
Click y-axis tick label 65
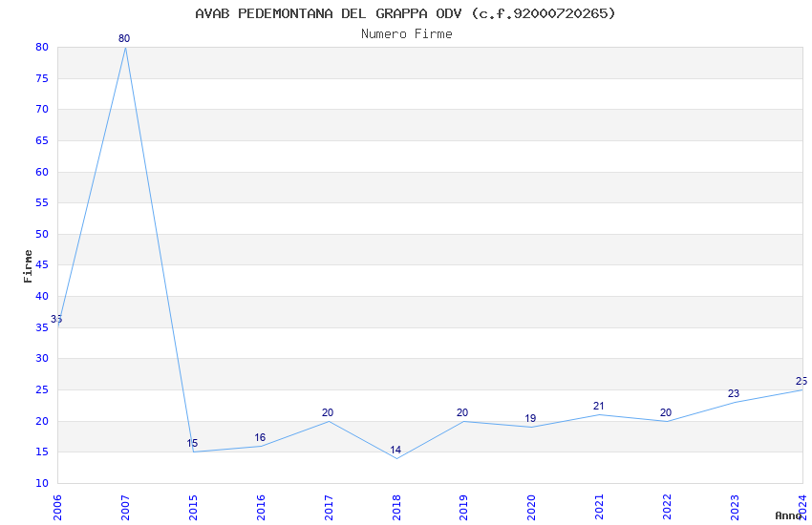pos(42,140)
